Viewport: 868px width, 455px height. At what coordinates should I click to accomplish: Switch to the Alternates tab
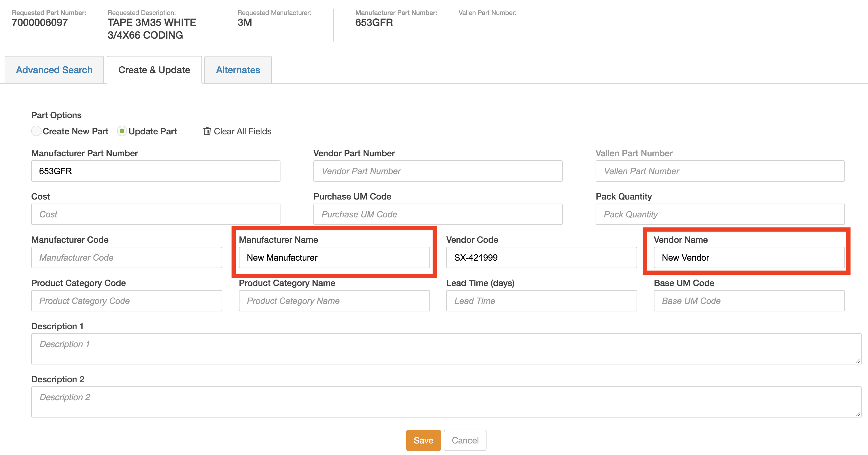click(238, 70)
